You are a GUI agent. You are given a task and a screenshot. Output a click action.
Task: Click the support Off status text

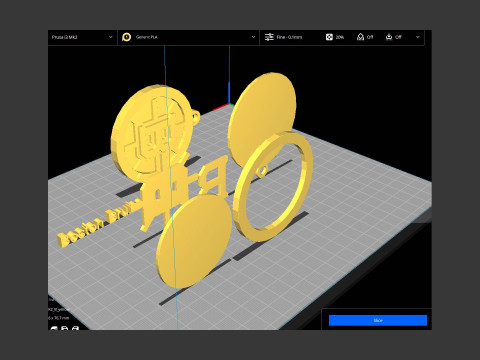(370, 37)
